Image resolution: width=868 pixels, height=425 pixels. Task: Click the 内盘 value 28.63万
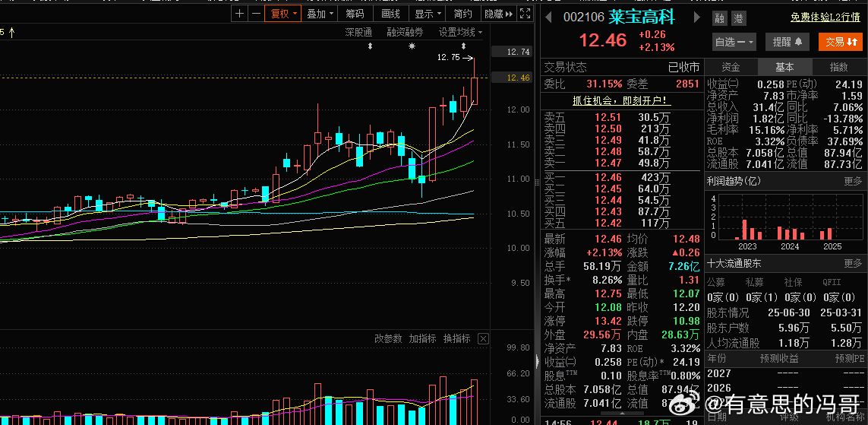680,335
